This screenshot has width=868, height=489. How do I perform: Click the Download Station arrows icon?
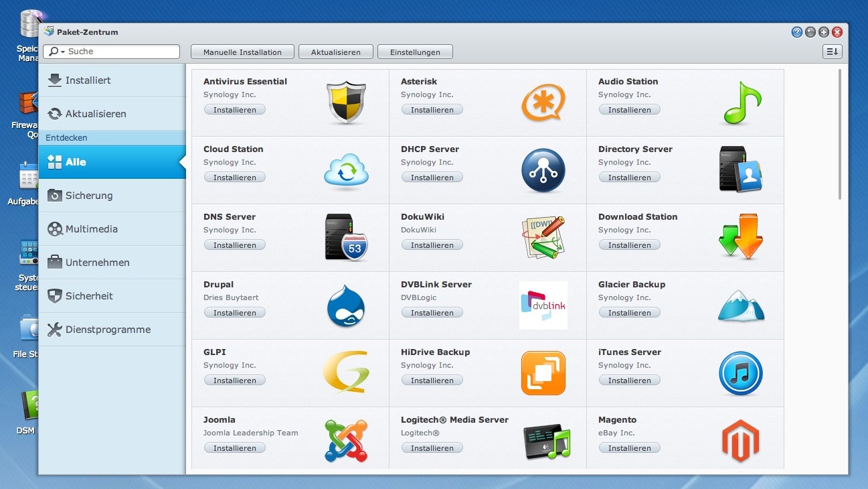coord(741,237)
